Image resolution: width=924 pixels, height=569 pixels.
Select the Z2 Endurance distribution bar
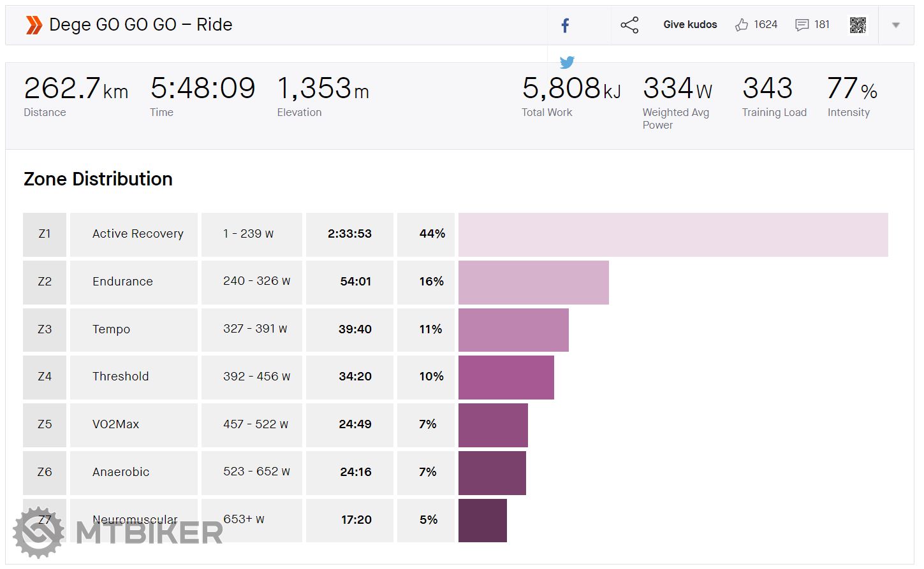coord(533,282)
